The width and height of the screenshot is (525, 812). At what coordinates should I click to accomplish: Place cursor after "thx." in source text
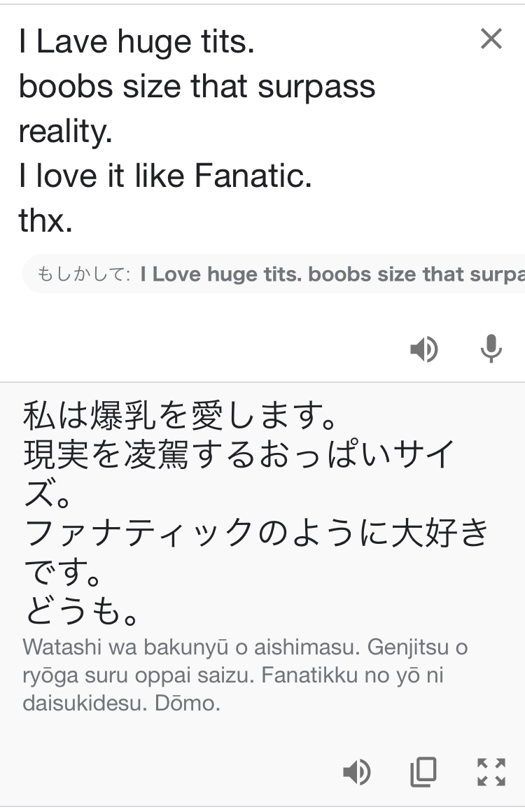tap(75, 222)
